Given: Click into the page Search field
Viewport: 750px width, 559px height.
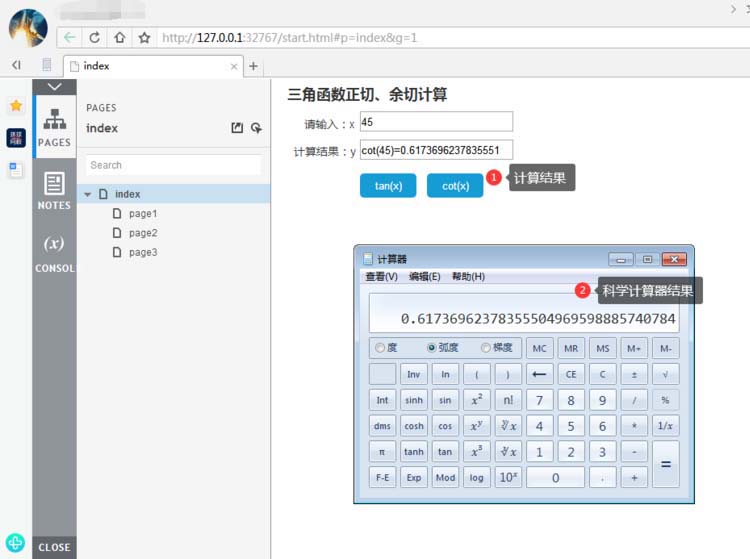Looking at the screenshot, I should pyautogui.click(x=173, y=165).
